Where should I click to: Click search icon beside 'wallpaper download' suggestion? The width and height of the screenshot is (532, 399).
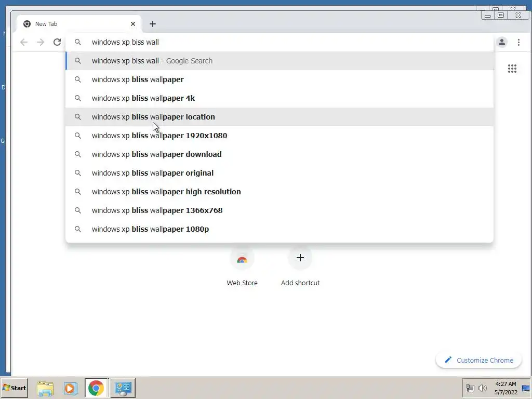coord(78,154)
